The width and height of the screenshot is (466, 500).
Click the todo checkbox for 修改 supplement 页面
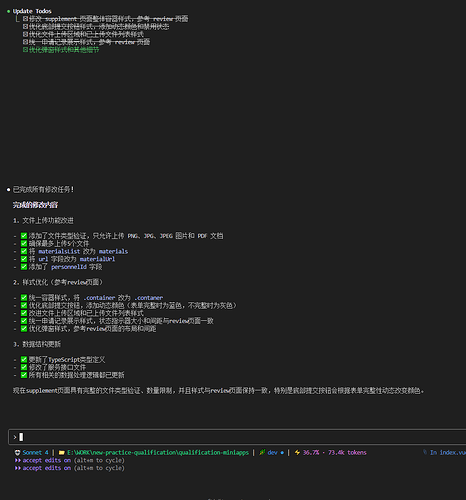click(25, 19)
